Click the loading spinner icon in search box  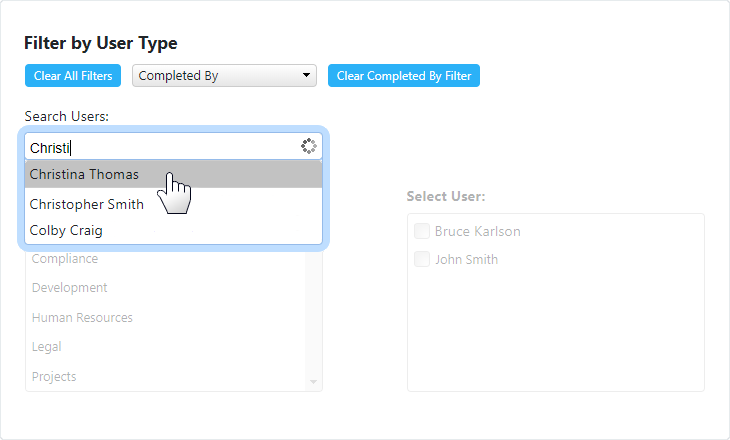tap(308, 146)
